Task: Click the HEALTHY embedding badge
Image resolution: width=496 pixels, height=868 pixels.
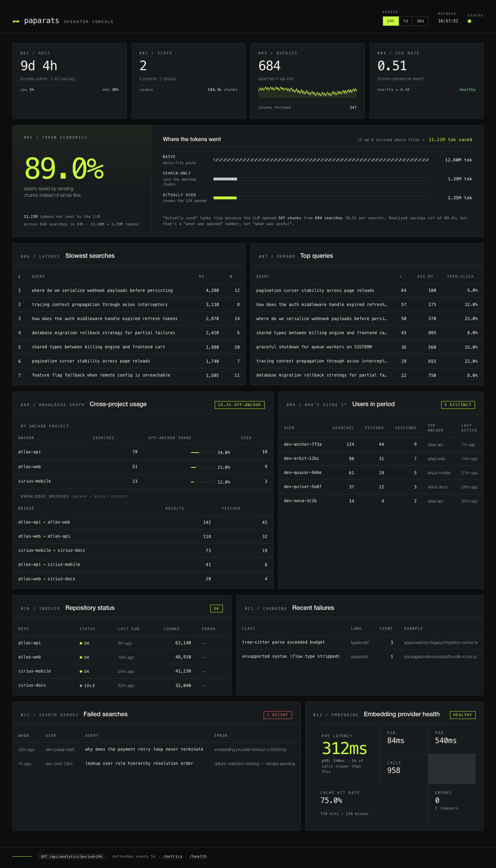Action: coord(463,715)
